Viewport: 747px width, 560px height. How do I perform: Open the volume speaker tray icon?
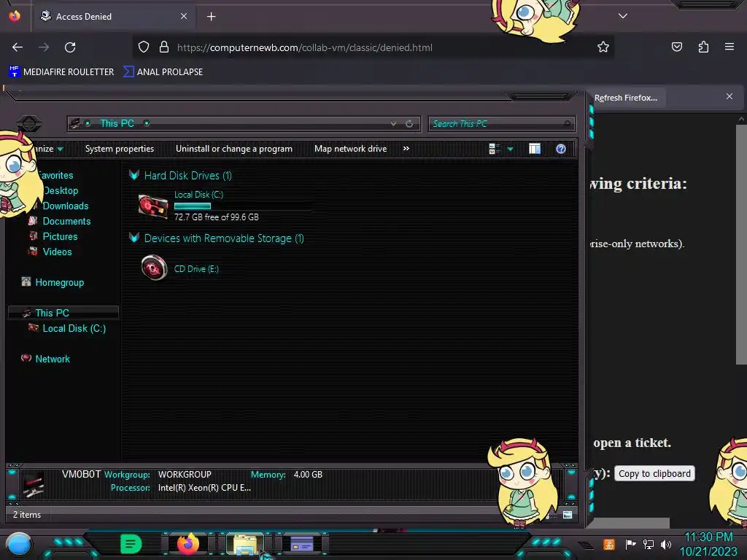666,544
